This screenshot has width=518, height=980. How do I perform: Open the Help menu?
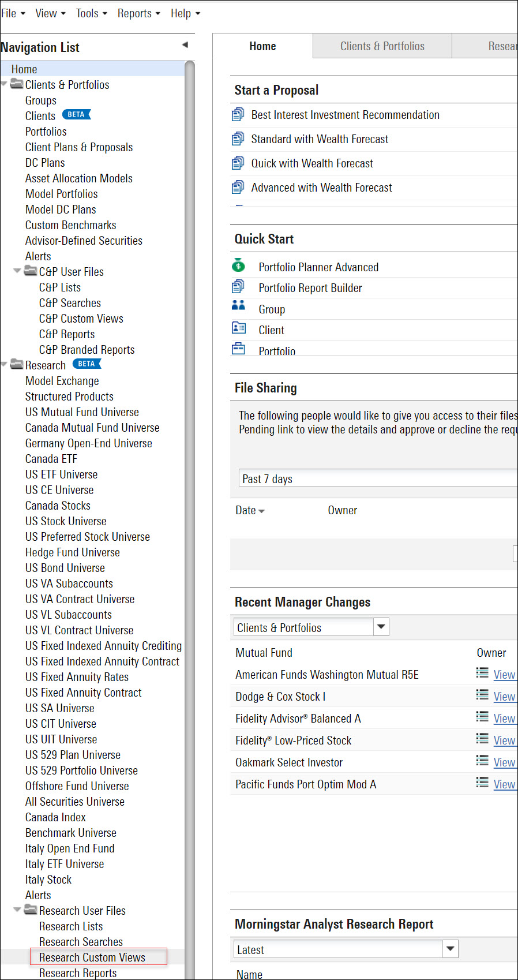pyautogui.click(x=186, y=13)
